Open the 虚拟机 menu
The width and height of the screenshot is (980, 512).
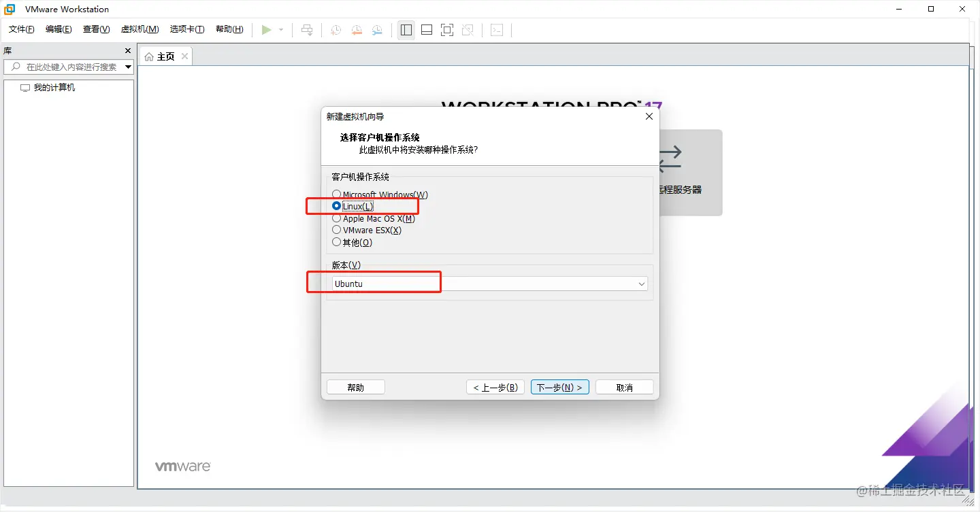point(140,29)
